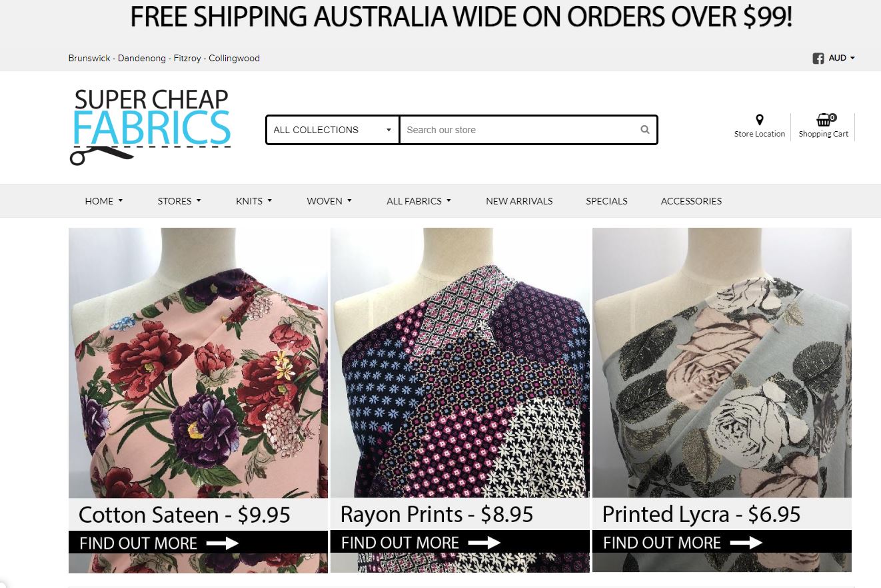881x588 pixels.
Task: Open the Shopping Cart basket icon
Action: tap(824, 120)
